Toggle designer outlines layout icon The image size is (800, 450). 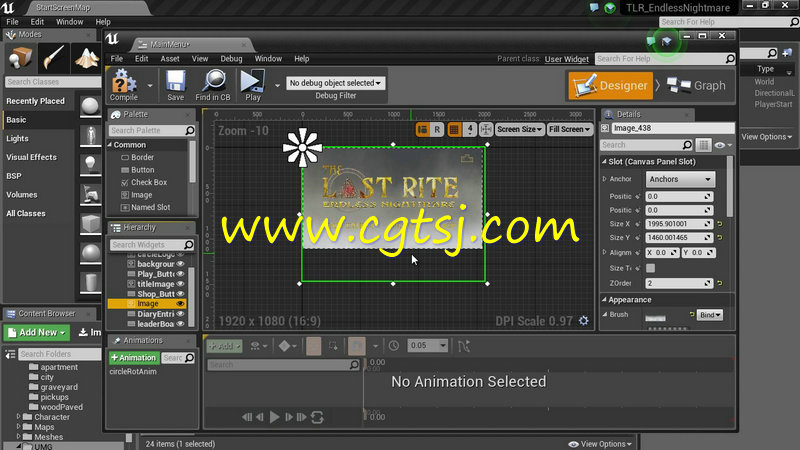[422, 130]
